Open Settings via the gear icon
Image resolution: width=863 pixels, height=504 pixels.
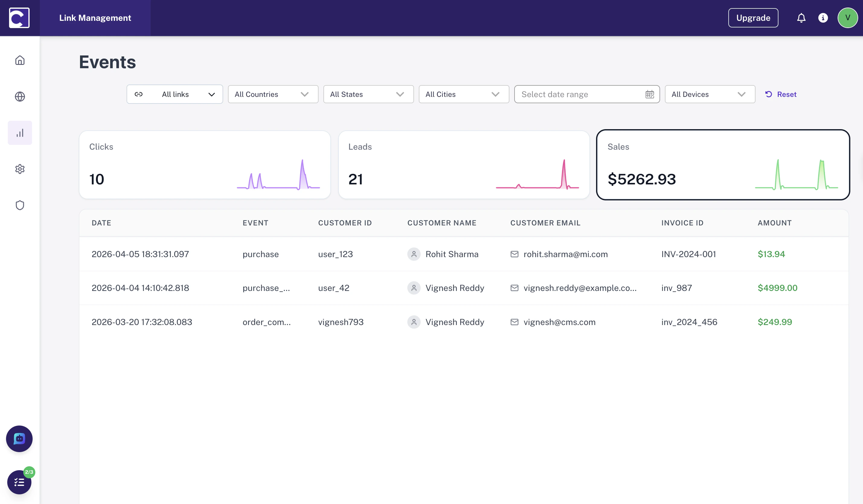click(x=20, y=169)
